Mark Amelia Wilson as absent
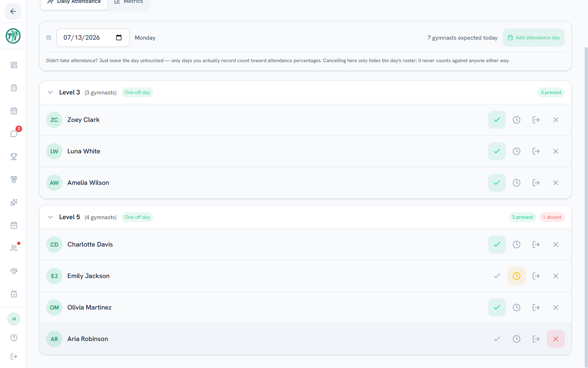 click(x=556, y=183)
